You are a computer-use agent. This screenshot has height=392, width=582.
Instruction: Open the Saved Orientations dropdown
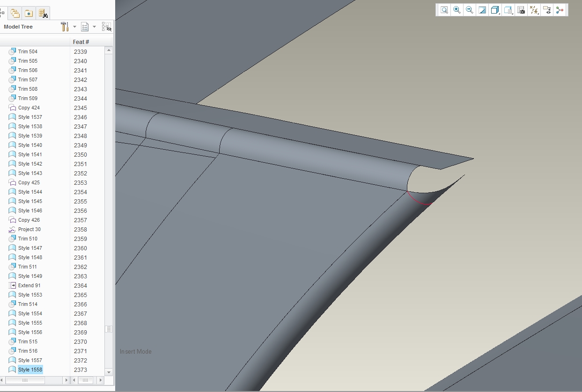508,10
